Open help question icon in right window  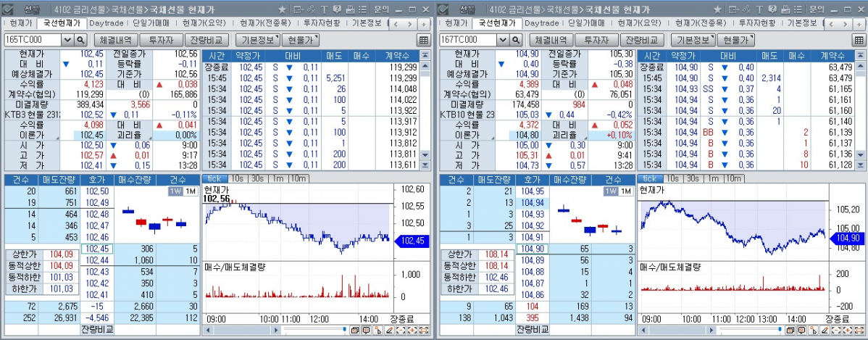(x=773, y=9)
